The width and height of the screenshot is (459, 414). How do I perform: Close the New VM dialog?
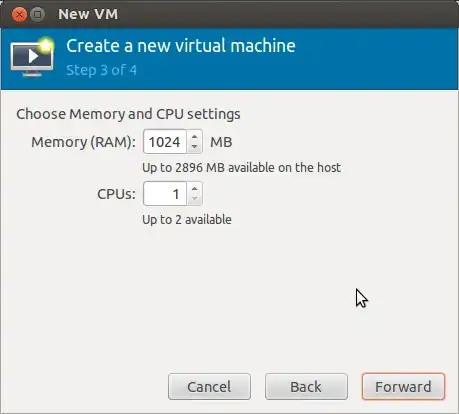point(19,14)
